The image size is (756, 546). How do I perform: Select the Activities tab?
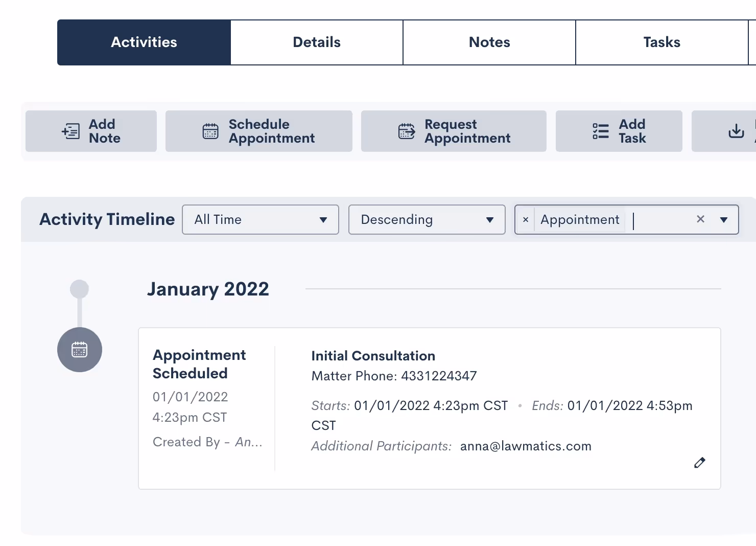[x=144, y=42]
